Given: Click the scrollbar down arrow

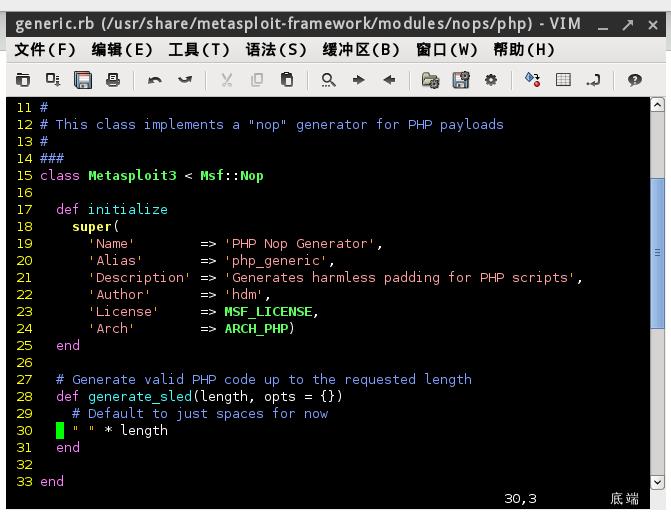Looking at the screenshot, I should tap(657, 483).
